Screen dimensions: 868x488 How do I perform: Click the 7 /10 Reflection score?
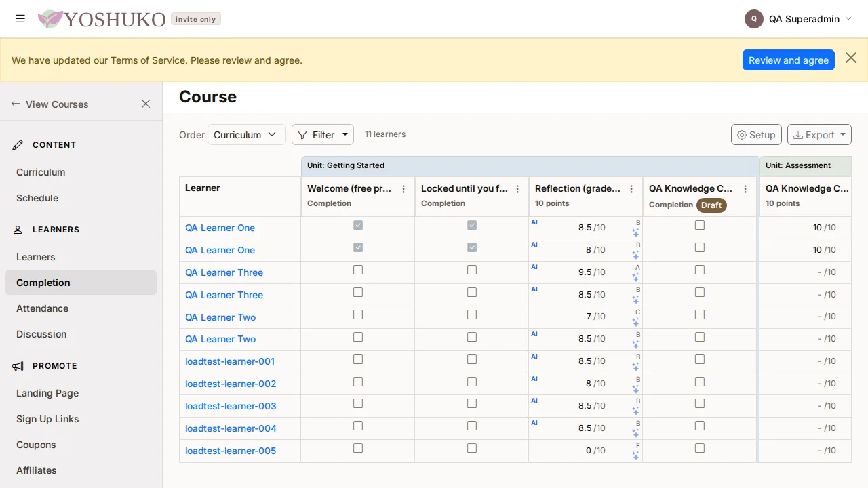(x=595, y=317)
